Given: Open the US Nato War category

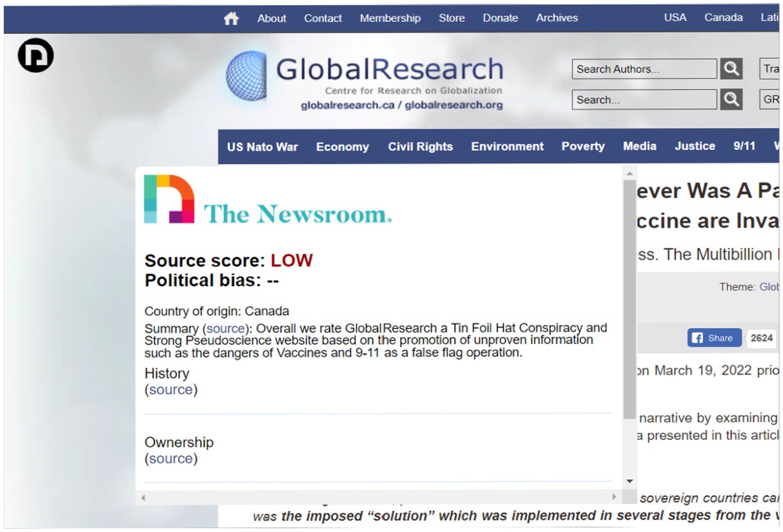Looking at the screenshot, I should (262, 147).
